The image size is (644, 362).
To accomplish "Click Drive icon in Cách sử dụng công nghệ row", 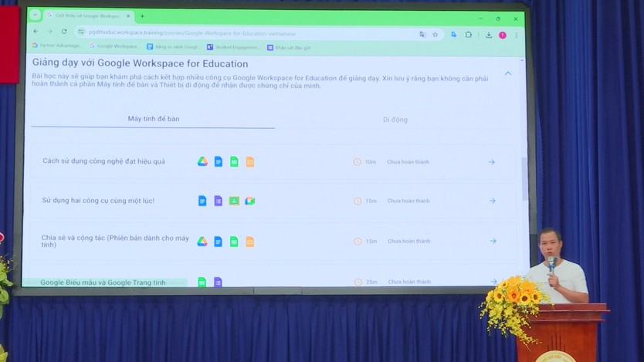I will click(202, 161).
